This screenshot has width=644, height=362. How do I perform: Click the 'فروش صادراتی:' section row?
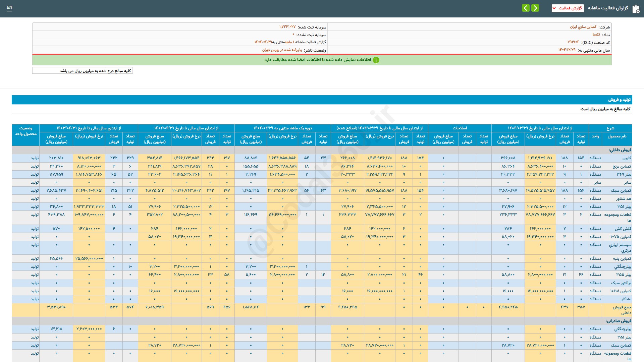tap(322, 321)
